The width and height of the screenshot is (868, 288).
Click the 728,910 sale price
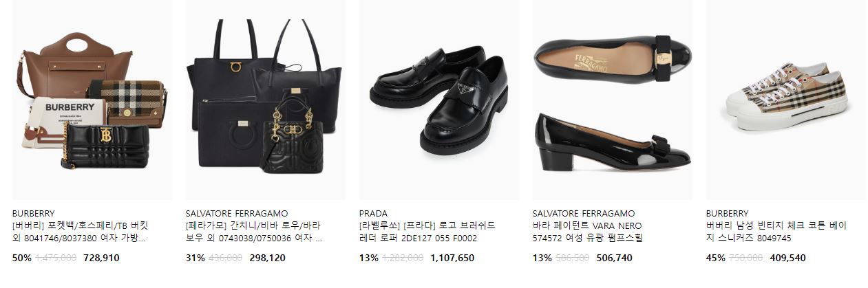(101, 258)
